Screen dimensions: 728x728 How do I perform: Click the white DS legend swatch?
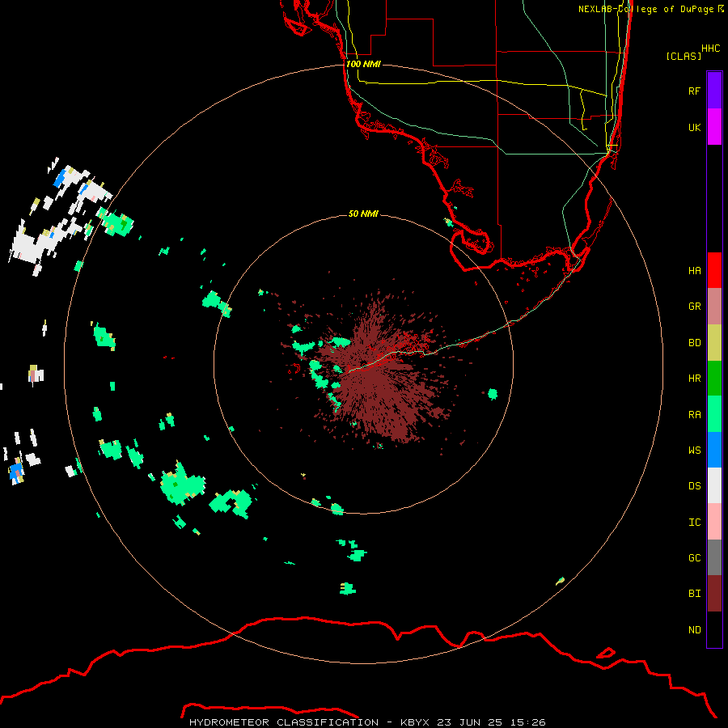(x=714, y=485)
